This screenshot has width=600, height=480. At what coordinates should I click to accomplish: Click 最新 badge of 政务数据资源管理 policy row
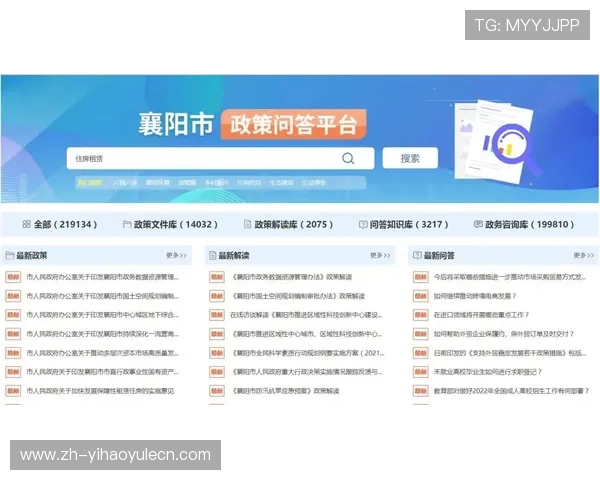click(13, 277)
